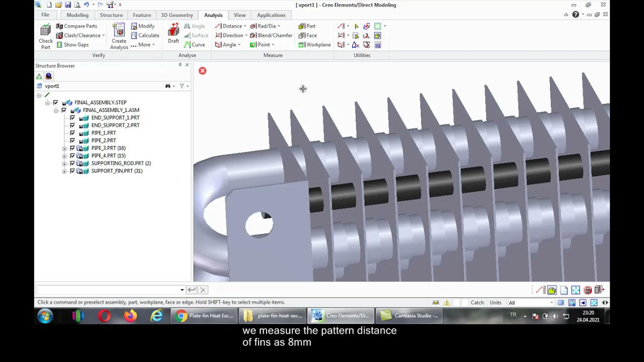Switch to the Structure tab

point(111,15)
